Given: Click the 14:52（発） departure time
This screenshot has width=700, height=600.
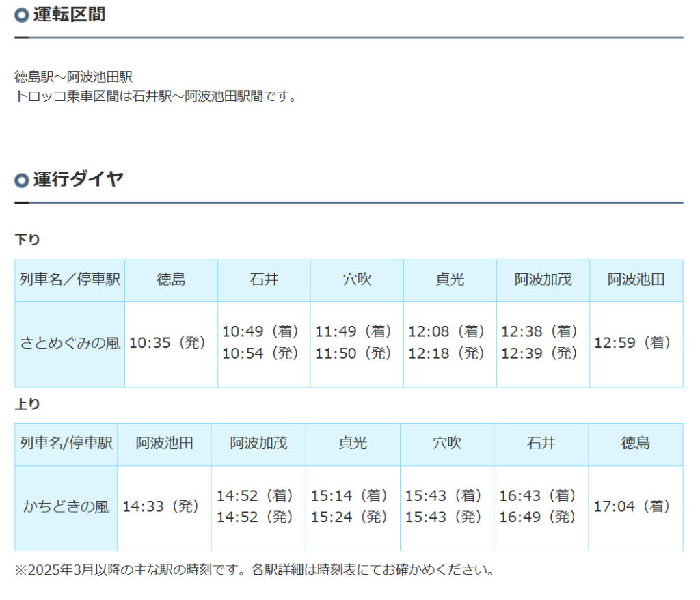Looking at the screenshot, I should (255, 517).
